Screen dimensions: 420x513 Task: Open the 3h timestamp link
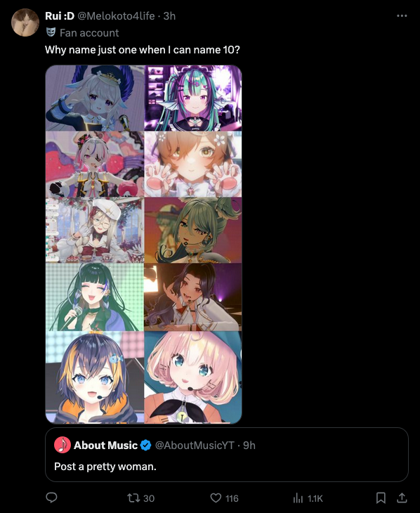coord(169,15)
